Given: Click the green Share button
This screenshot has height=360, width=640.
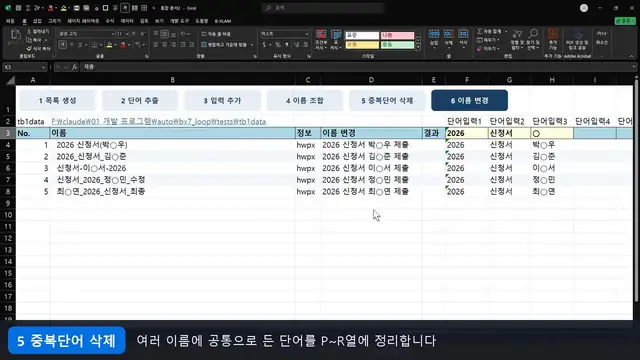Looking at the screenshot, I should [x=625, y=21].
